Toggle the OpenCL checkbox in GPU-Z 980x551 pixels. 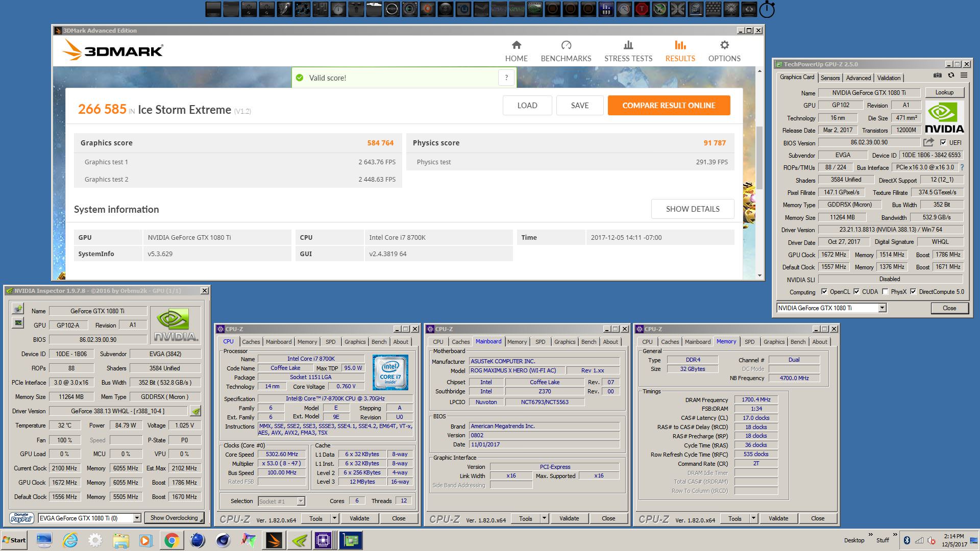click(x=824, y=292)
